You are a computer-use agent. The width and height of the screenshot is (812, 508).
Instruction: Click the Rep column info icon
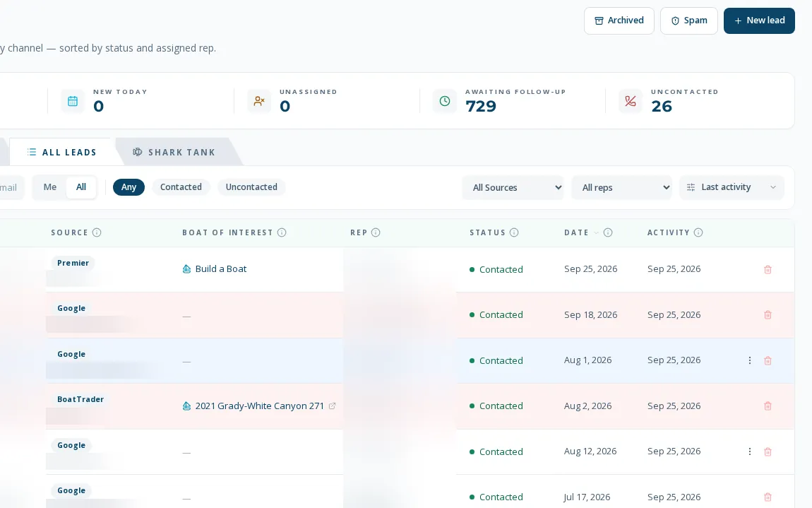[x=376, y=232]
